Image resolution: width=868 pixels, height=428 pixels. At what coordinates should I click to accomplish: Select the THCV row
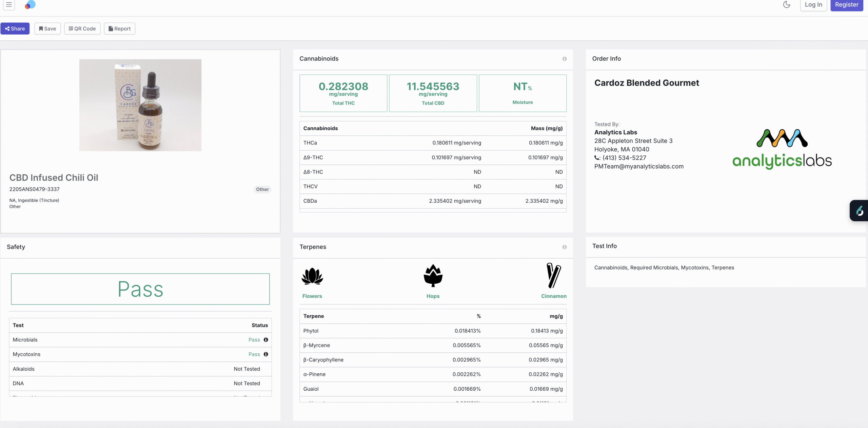click(x=433, y=187)
